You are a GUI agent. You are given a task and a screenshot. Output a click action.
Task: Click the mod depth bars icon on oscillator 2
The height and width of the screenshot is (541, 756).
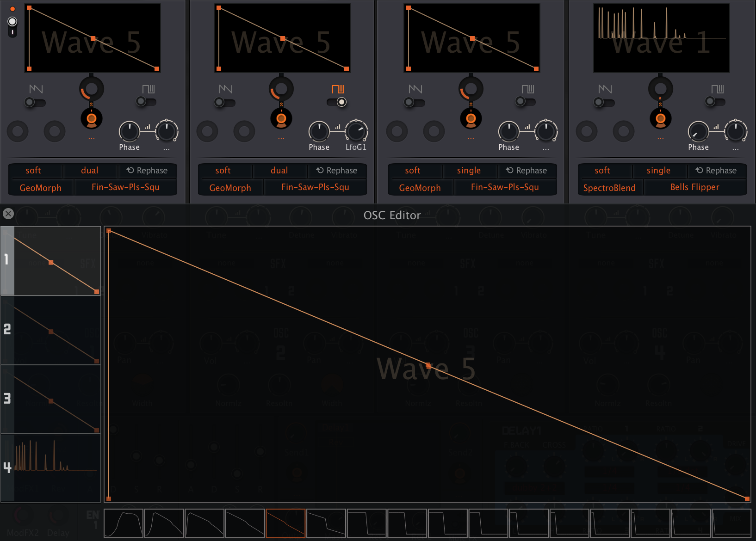(x=338, y=127)
